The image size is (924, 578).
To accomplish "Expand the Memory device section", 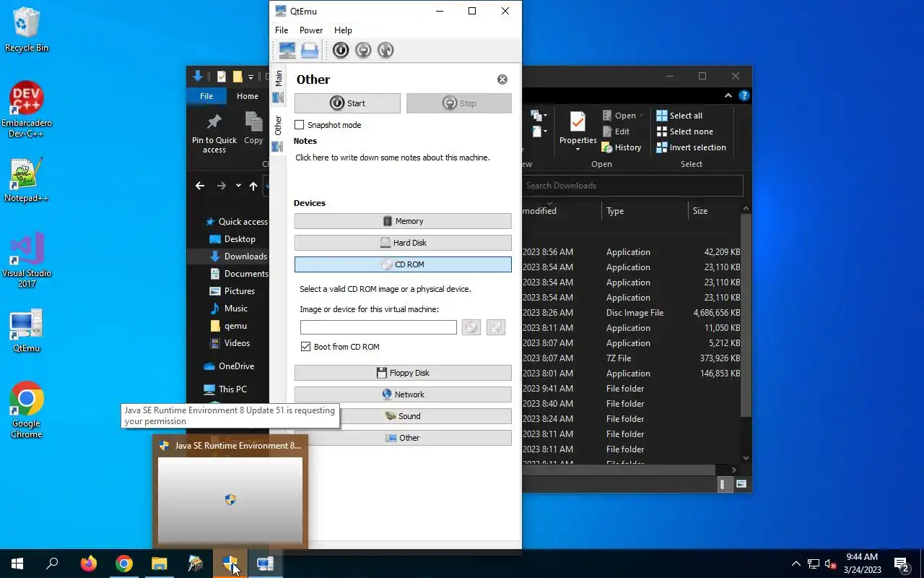I will pos(403,221).
